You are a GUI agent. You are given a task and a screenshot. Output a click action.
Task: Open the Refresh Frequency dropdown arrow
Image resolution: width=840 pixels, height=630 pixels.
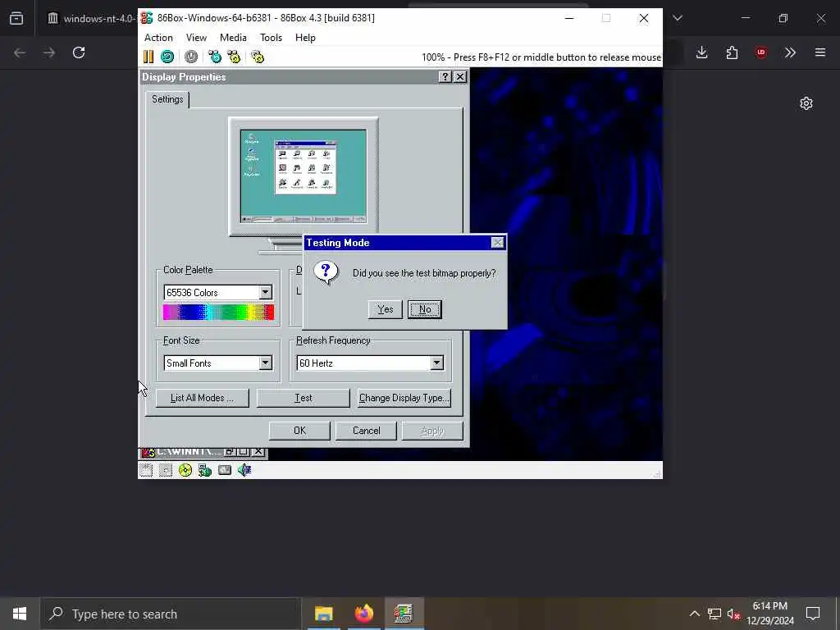437,363
